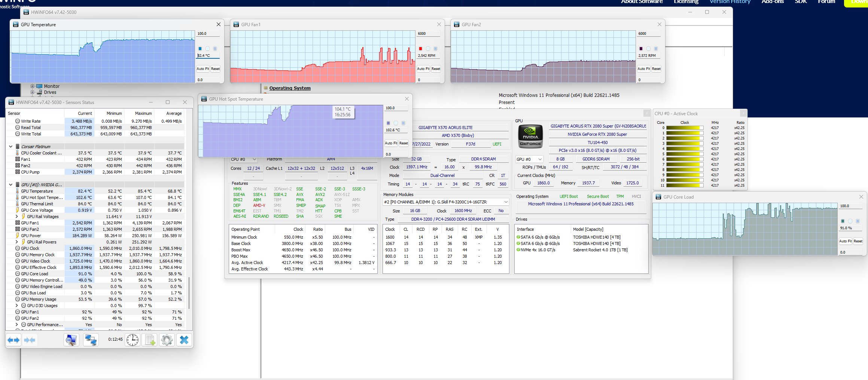
Task: Select the middle pale color square in GPU Hot Spot window
Action: coord(396,123)
